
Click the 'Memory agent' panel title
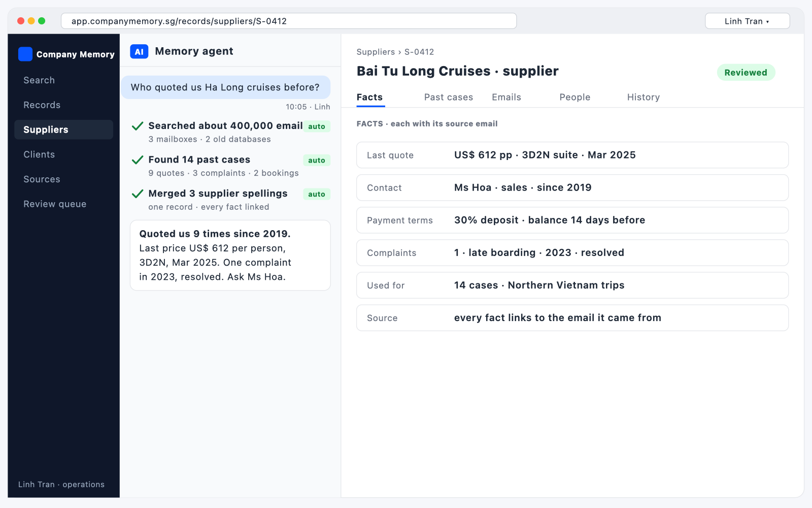(x=194, y=51)
